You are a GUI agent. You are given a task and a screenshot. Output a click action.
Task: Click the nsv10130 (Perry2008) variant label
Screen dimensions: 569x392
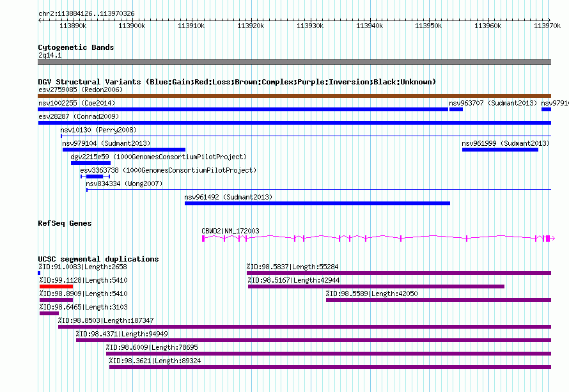click(x=98, y=130)
